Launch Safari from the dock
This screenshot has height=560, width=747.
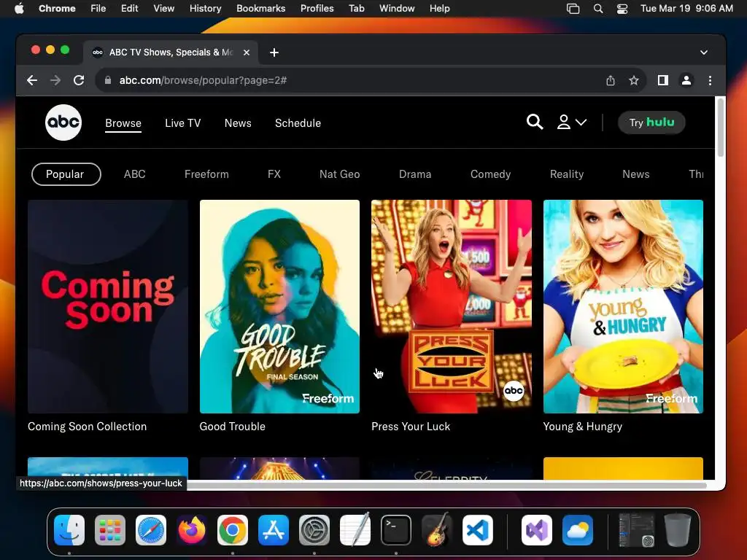pyautogui.click(x=151, y=530)
